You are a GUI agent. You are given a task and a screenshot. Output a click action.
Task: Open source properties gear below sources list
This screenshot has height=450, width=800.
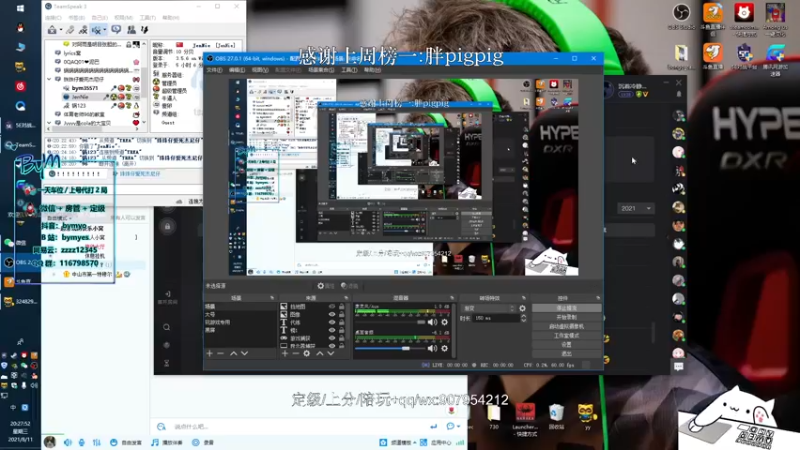pos(307,353)
